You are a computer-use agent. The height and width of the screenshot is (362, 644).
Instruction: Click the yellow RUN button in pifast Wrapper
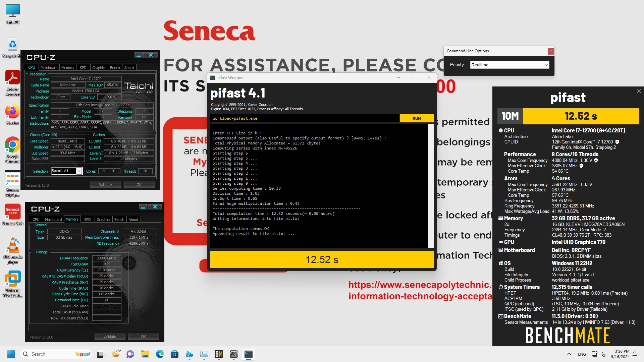[417, 118]
